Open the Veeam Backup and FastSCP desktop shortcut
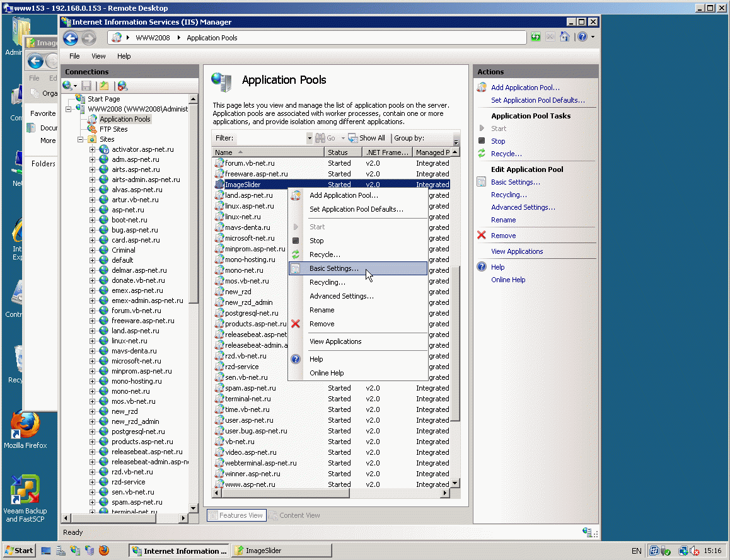730x560 pixels. click(x=25, y=499)
